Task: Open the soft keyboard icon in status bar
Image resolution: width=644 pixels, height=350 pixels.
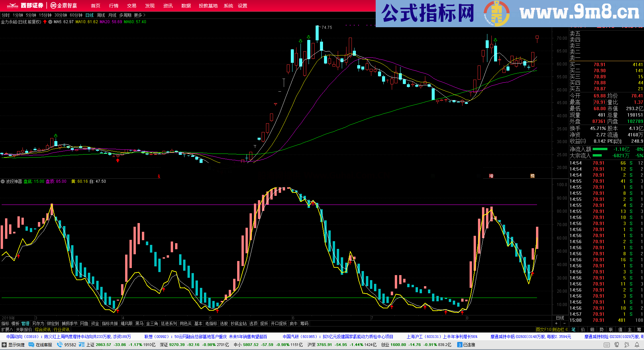Action: (606, 345)
